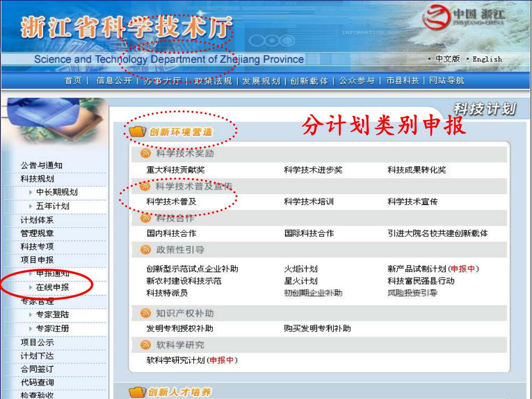Image resolution: width=532 pixels, height=399 pixels.
Task: Click the 科学技术宣传 link
Action: coord(413,202)
